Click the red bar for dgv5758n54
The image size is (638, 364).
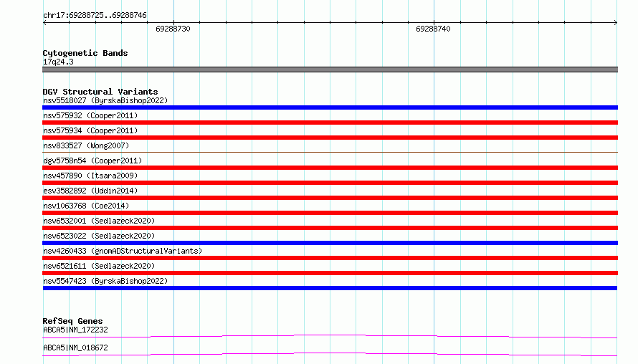[x=330, y=168]
